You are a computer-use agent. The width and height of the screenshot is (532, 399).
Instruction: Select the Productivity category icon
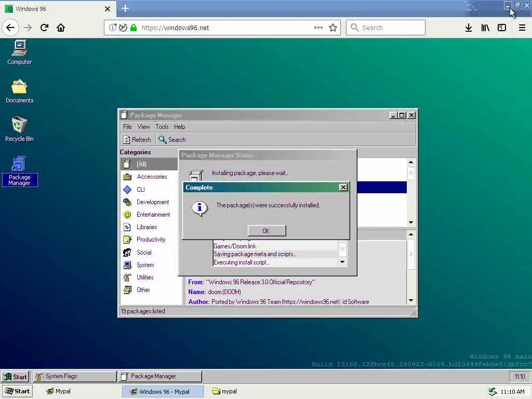[127, 240]
